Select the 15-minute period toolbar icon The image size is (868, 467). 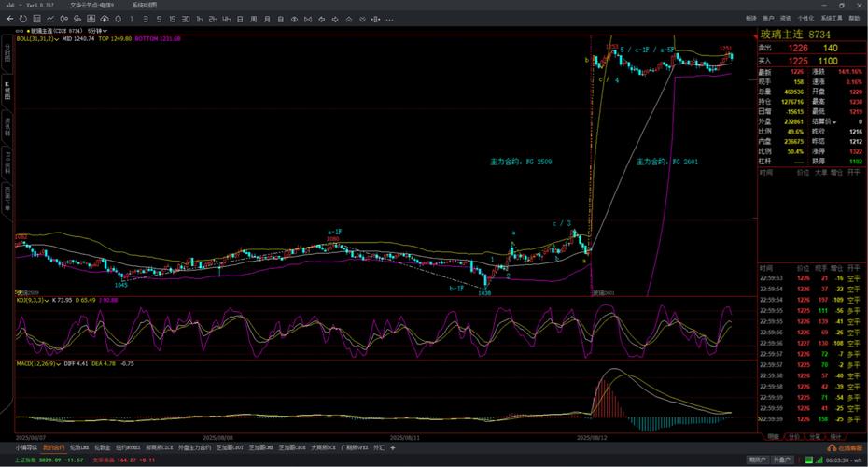coord(173,19)
